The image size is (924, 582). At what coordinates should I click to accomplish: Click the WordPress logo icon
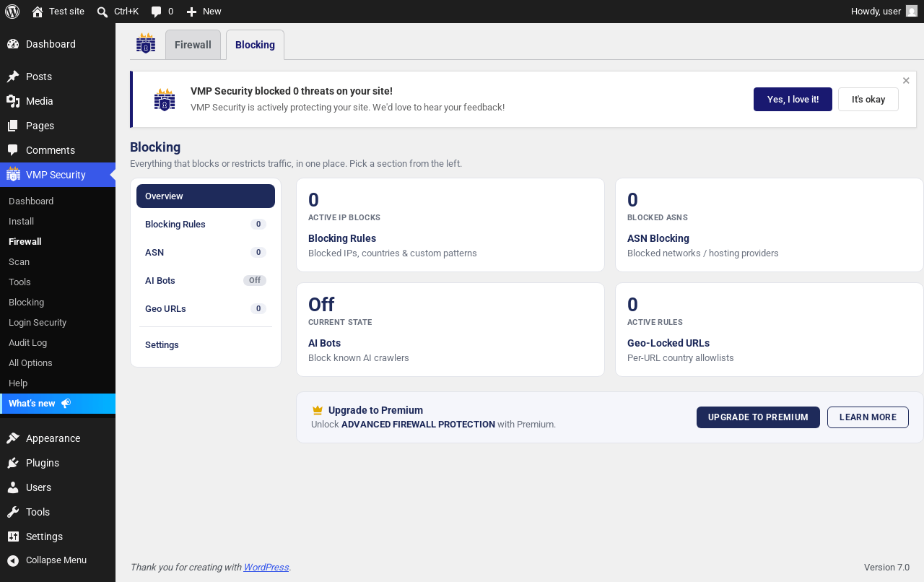(12, 12)
